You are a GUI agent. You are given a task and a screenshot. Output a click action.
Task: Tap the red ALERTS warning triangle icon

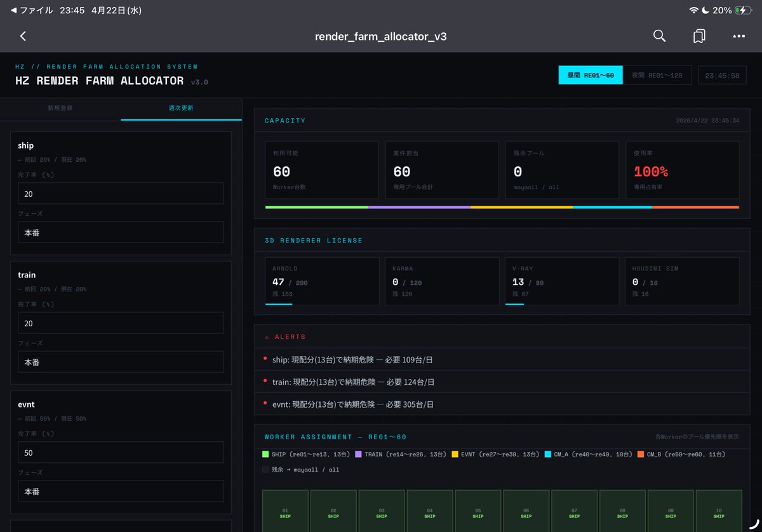pyautogui.click(x=267, y=336)
